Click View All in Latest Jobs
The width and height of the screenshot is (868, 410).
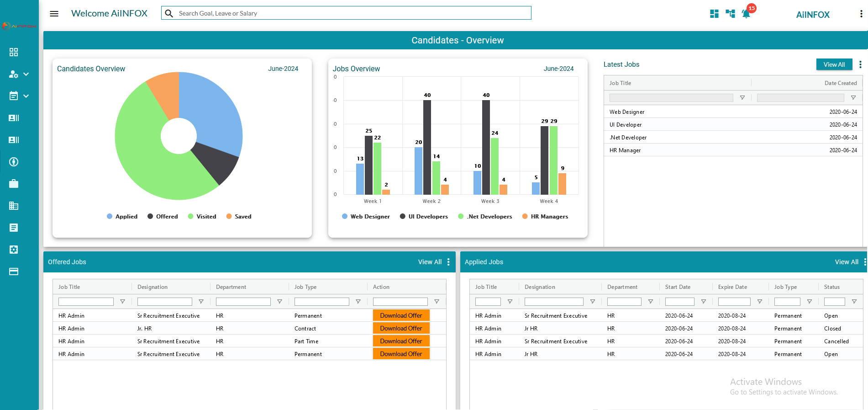834,64
